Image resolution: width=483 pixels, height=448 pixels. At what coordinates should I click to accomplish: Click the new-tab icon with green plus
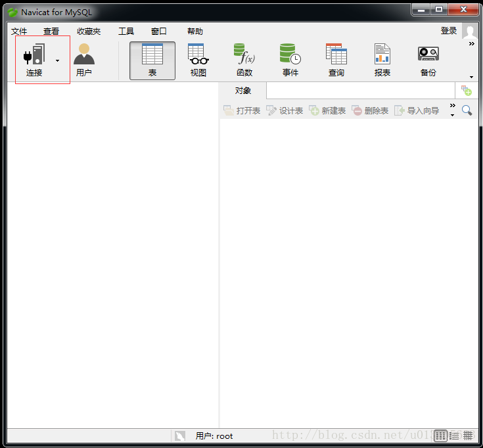[467, 91]
